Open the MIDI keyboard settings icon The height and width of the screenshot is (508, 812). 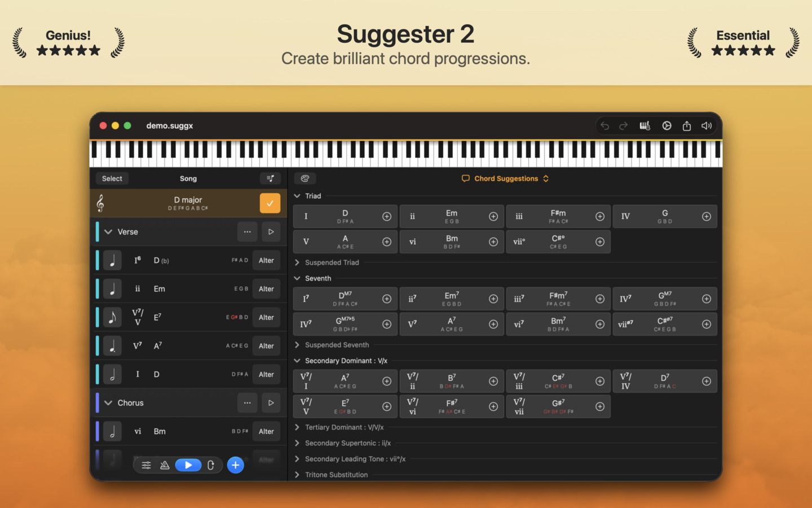coord(645,126)
